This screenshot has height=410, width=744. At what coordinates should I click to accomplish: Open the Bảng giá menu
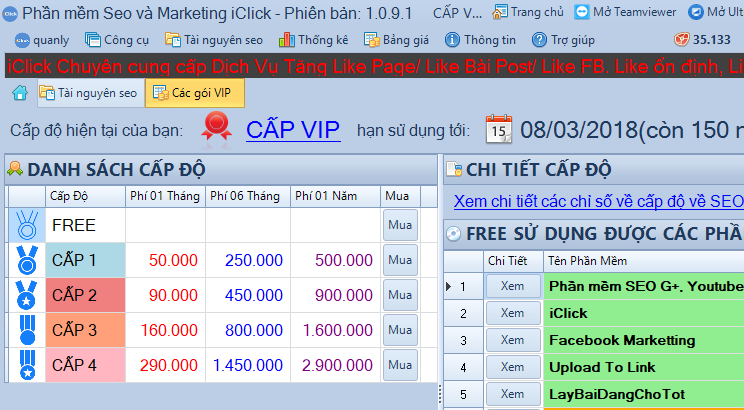(396, 40)
